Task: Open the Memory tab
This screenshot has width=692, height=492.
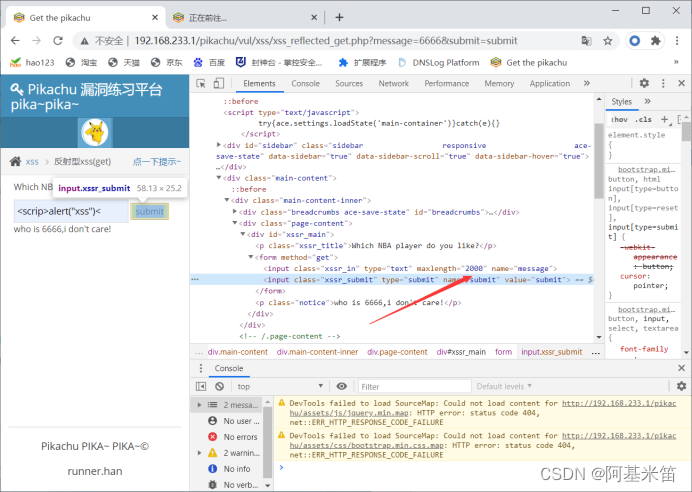Action: tap(499, 83)
